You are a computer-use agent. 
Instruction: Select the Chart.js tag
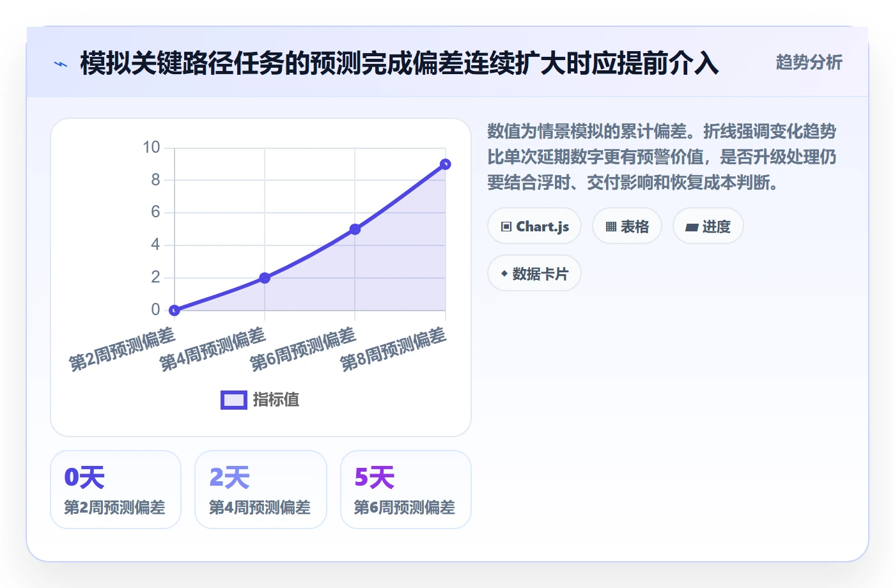coord(534,226)
